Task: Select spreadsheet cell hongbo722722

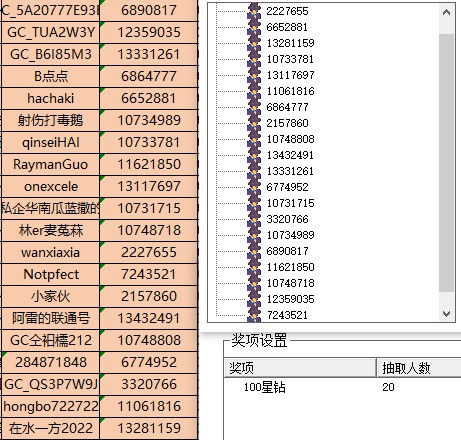Action: (x=51, y=406)
